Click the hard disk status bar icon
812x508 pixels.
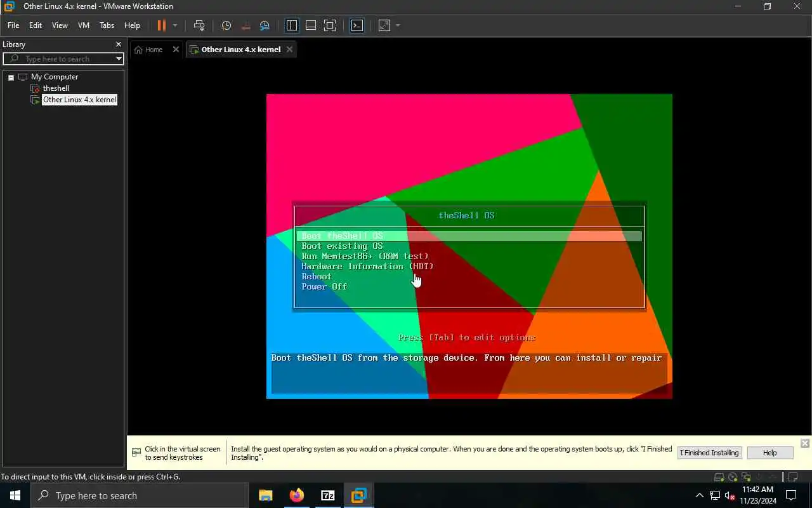tap(719, 478)
